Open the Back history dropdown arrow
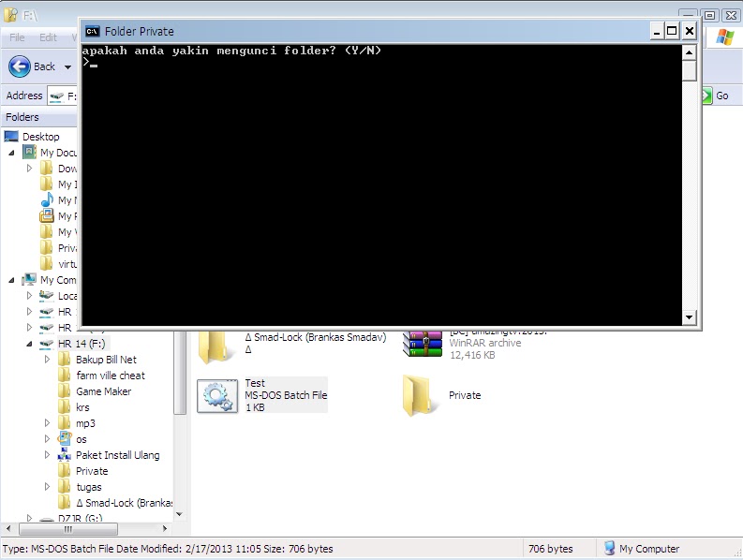This screenshot has width=743, height=560. tap(67, 66)
